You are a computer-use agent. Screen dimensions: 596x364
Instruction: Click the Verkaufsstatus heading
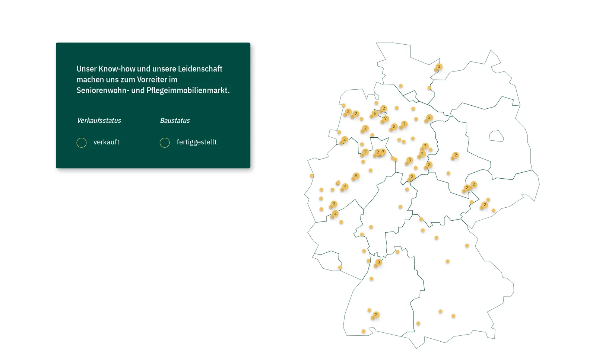(x=99, y=121)
